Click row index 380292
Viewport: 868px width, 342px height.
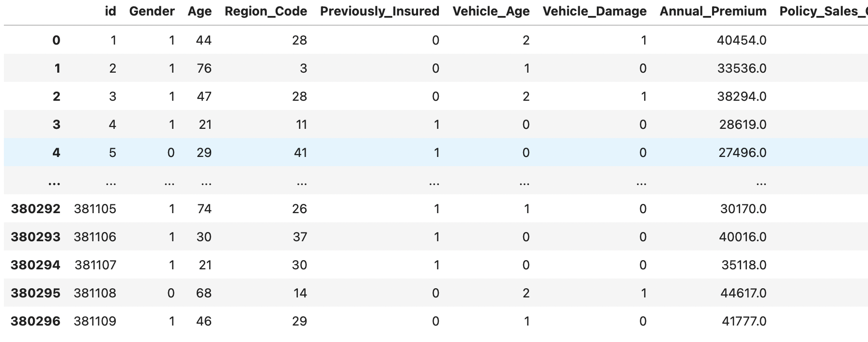tap(36, 209)
